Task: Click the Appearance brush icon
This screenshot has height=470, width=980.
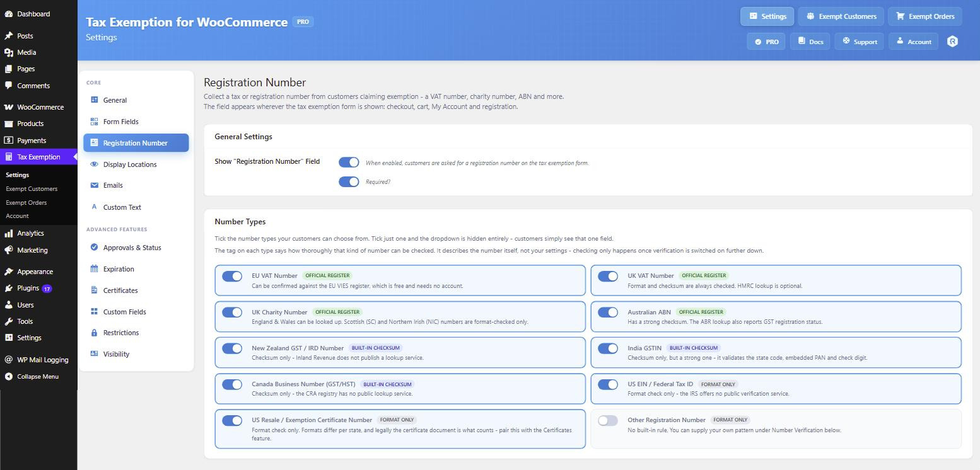Action: tap(8, 272)
